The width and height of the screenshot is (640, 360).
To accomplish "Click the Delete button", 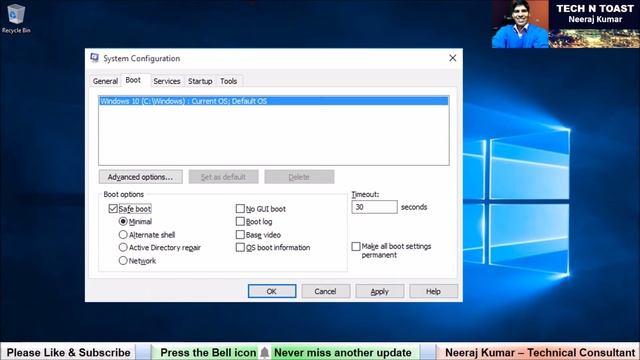I will [299, 177].
